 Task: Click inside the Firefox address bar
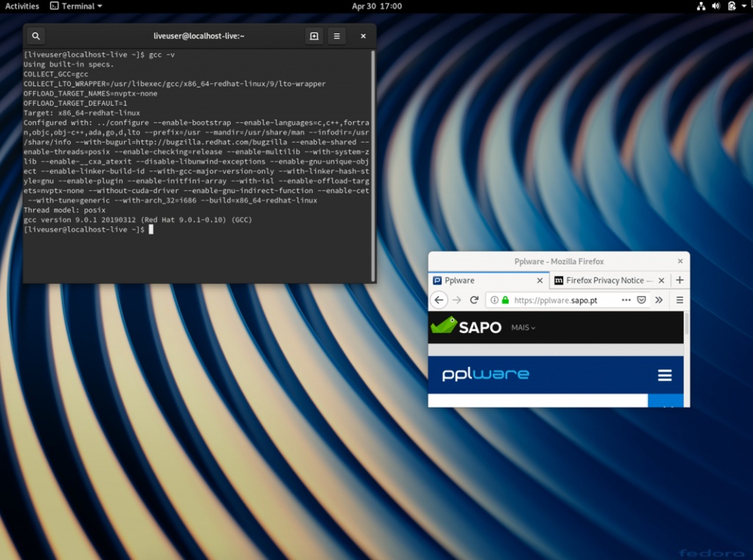pyautogui.click(x=559, y=300)
